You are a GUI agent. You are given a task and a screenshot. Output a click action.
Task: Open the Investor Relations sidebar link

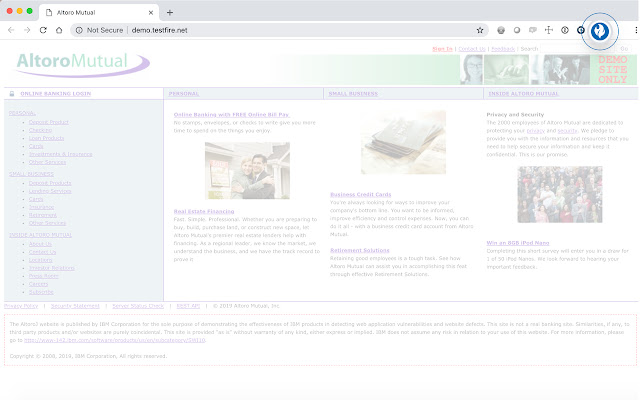tap(51, 268)
